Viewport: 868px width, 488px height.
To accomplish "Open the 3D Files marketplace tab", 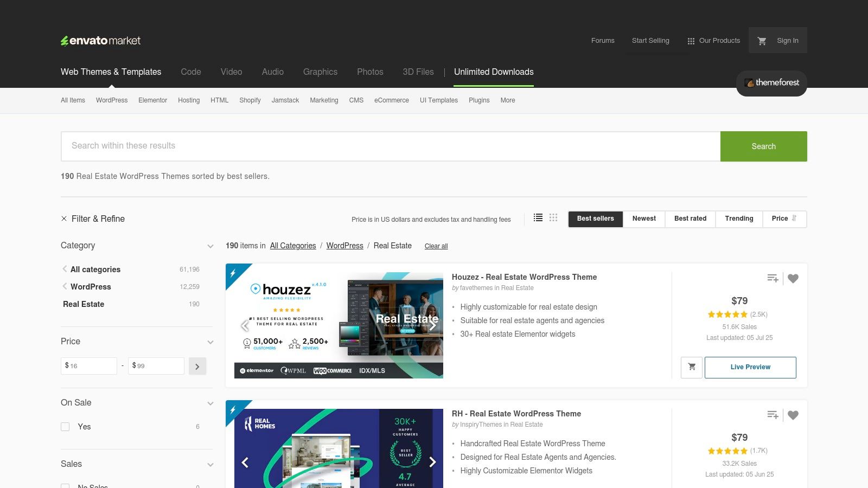I will [x=418, y=72].
